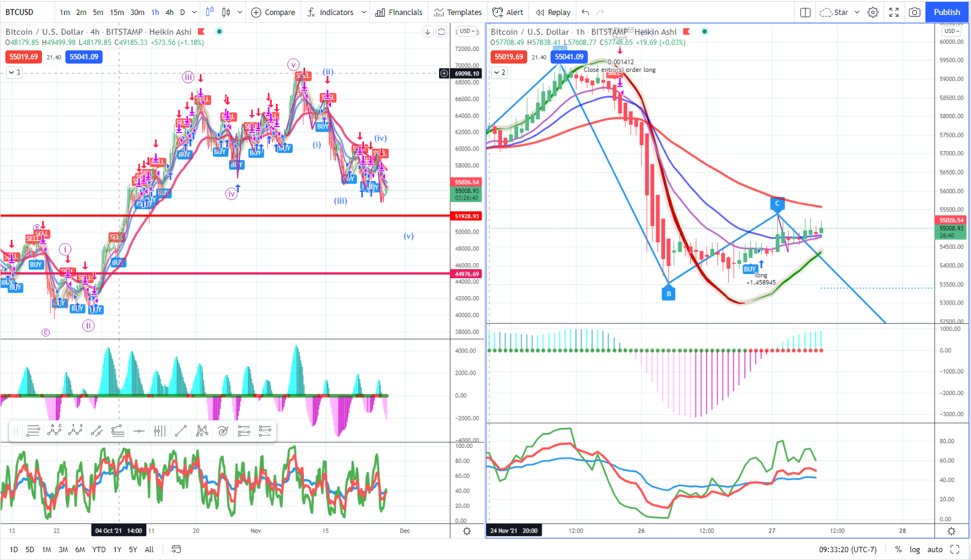Select the horizontal line drawing tool

tap(139, 430)
